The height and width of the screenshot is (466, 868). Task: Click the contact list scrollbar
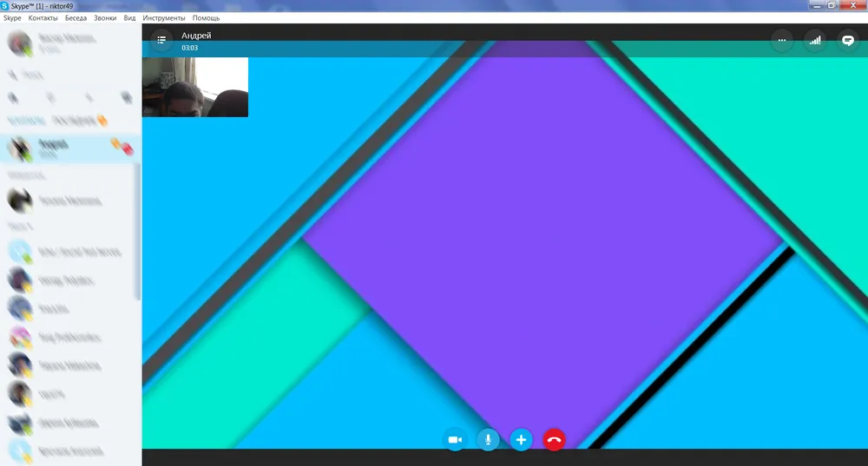click(138, 233)
